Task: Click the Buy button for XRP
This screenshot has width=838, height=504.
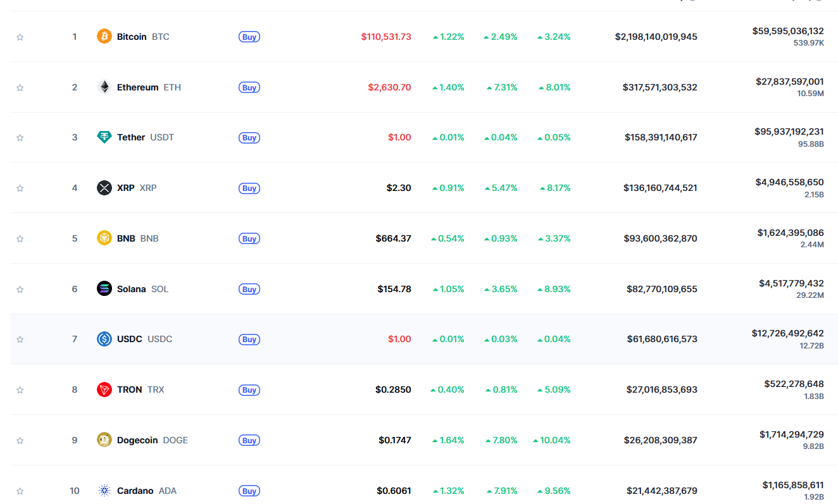Action: pos(249,188)
